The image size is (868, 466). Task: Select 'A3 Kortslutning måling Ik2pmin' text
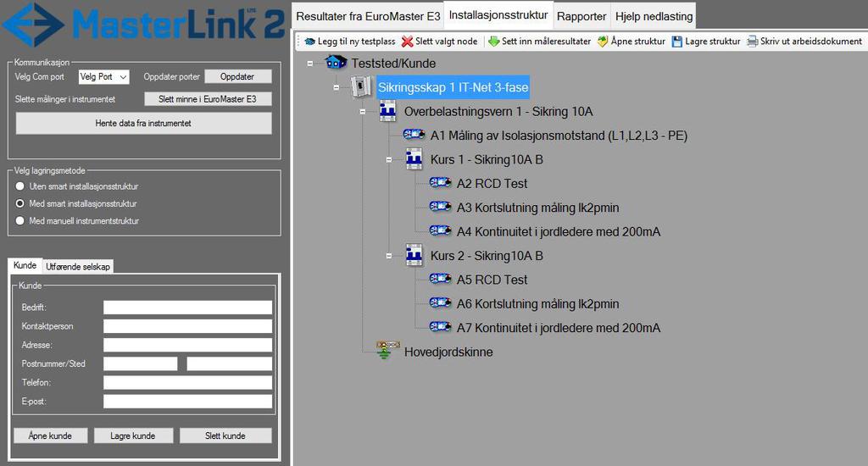pos(538,208)
